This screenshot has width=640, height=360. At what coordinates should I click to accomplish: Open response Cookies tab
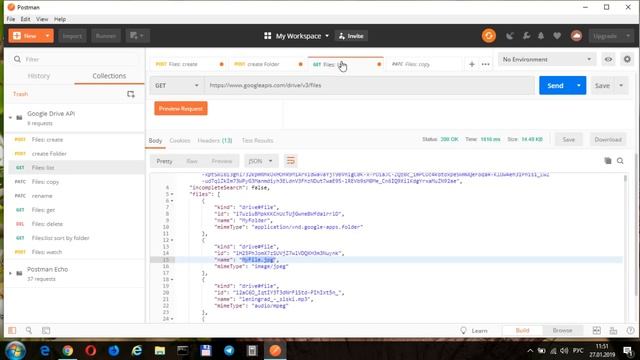(180, 140)
